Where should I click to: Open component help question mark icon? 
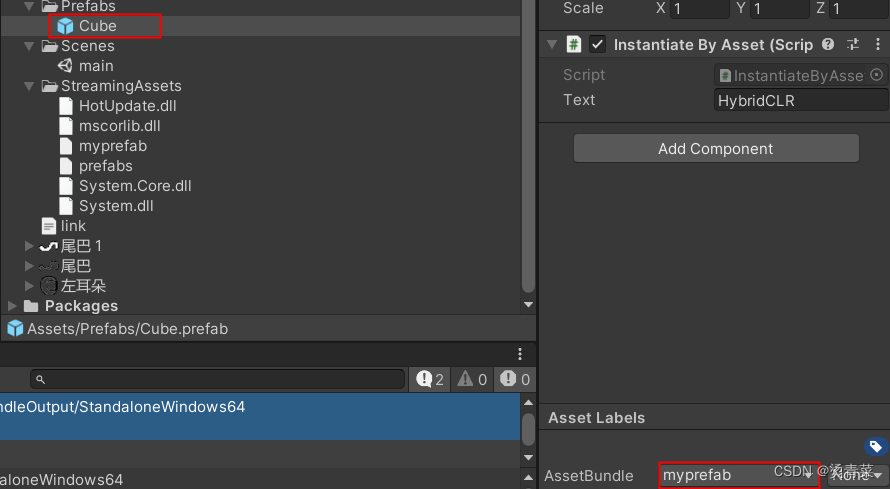828,44
